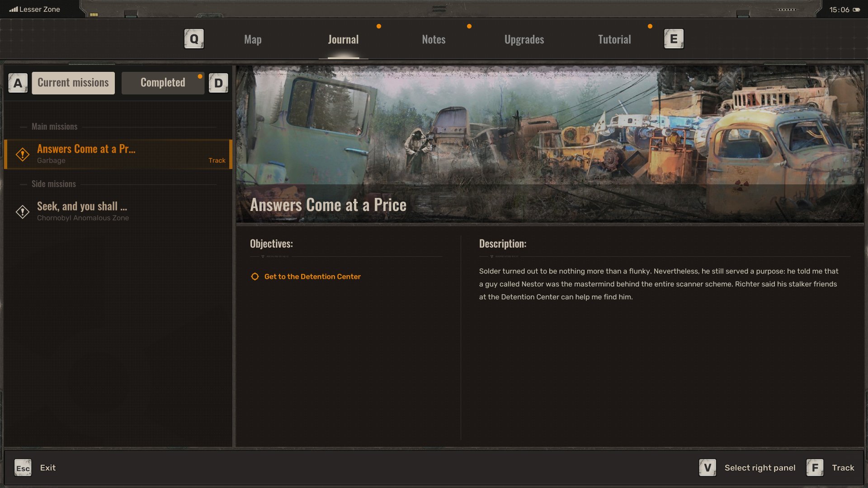Click the E key next-tab icon
868x488 pixels.
tap(674, 39)
